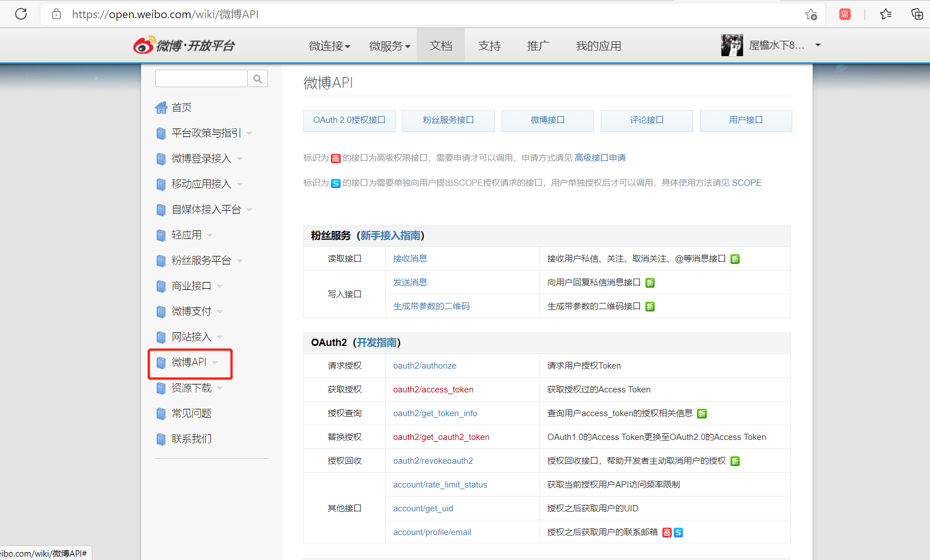Expand arrow beside 微博API
This screenshot has height=560, width=930.
215,363
